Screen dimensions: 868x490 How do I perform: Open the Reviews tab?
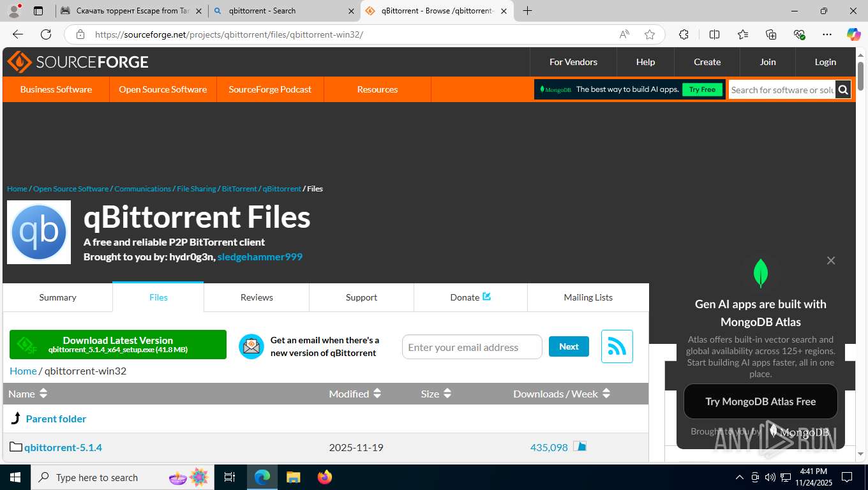257,297
